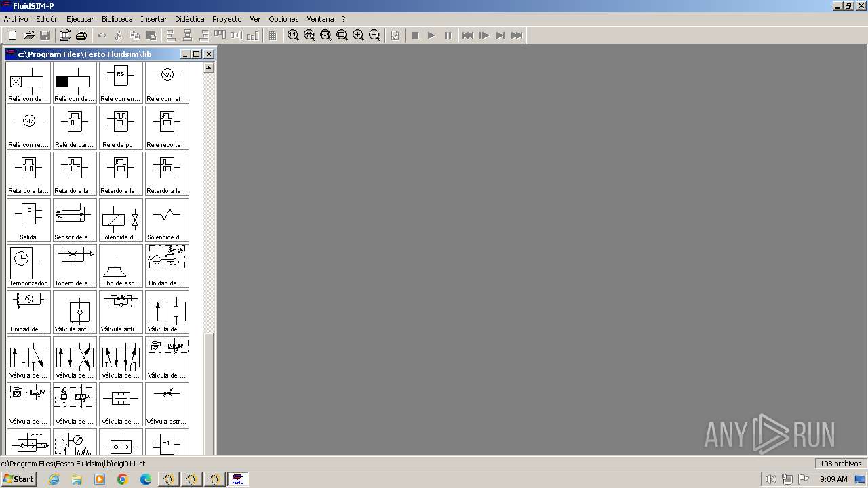Image resolution: width=868 pixels, height=488 pixels.
Task: Click the Align top toolbar icon
Action: [x=220, y=35]
